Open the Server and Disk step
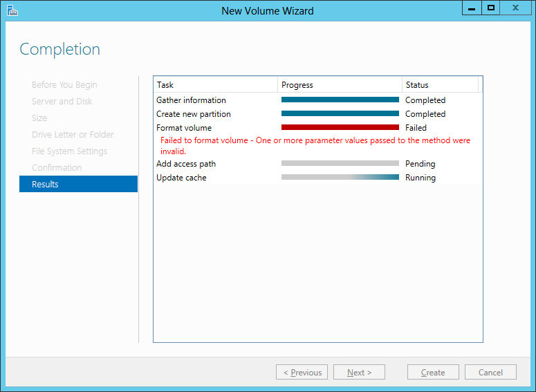 [62, 102]
